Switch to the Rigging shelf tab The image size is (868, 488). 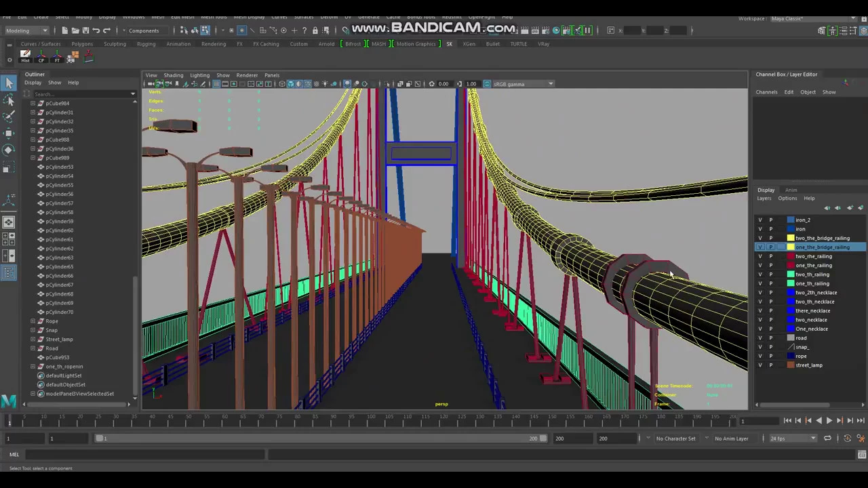click(x=146, y=44)
